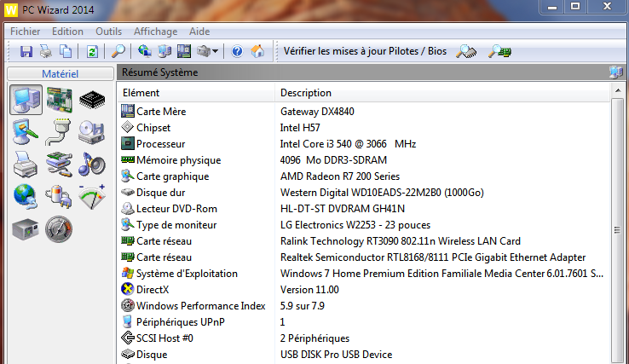Click the Search magnifier toolbar icon

click(118, 51)
